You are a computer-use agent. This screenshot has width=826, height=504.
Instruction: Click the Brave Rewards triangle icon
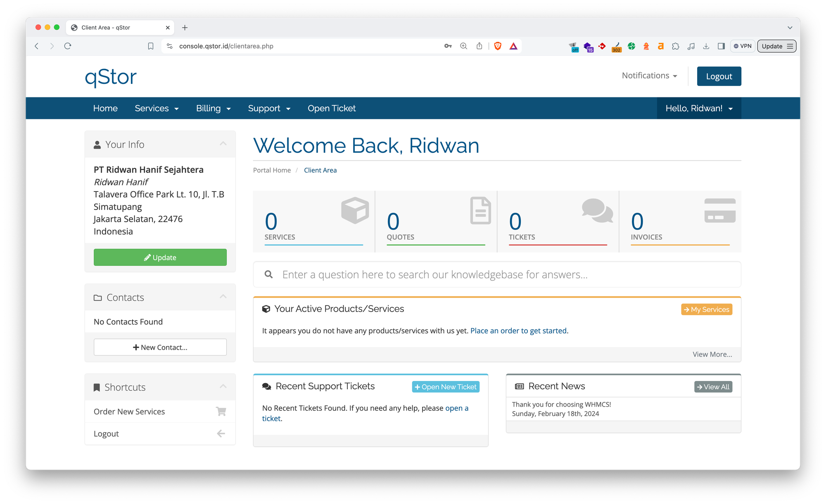[x=513, y=46]
